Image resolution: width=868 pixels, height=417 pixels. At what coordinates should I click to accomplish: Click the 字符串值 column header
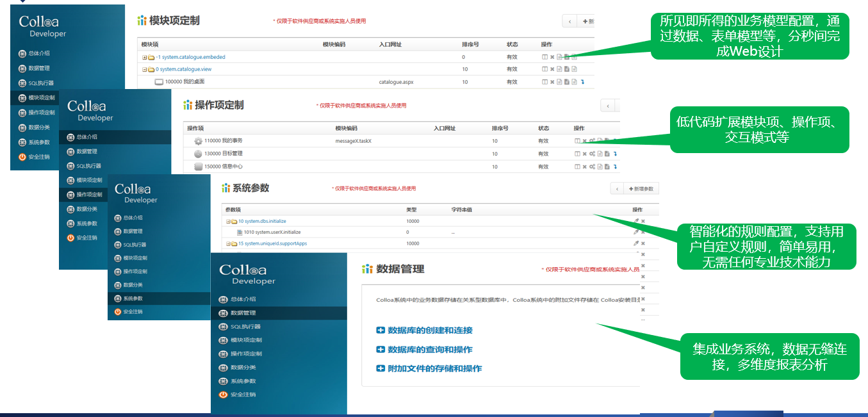(462, 209)
